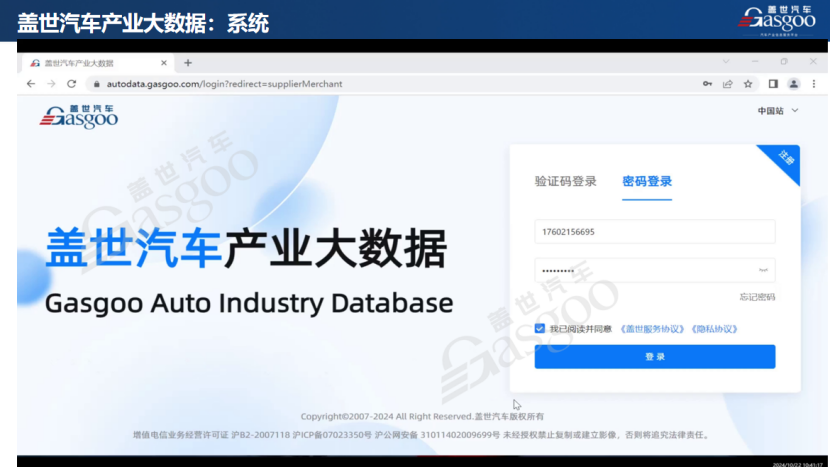831x467 pixels.
Task: Open the 《隐私协议》 link
Action: pos(714,329)
